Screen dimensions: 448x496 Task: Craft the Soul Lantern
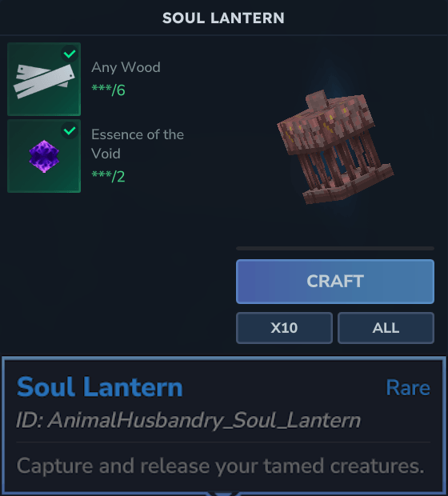tap(335, 282)
